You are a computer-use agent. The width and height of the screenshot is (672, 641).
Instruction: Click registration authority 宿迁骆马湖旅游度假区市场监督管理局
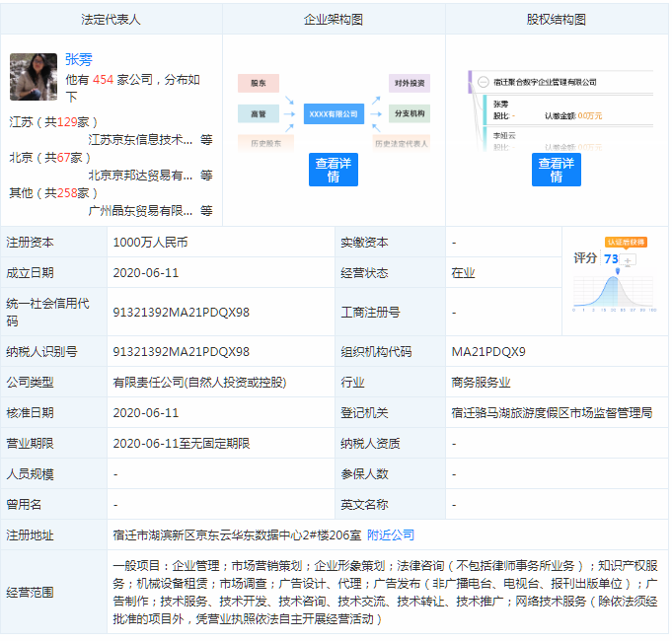pyautogui.click(x=552, y=413)
